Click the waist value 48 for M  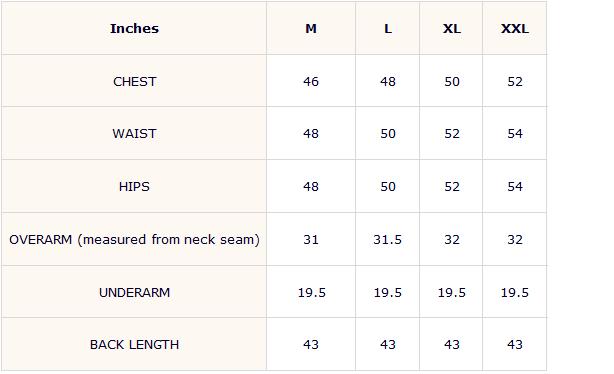click(x=311, y=134)
